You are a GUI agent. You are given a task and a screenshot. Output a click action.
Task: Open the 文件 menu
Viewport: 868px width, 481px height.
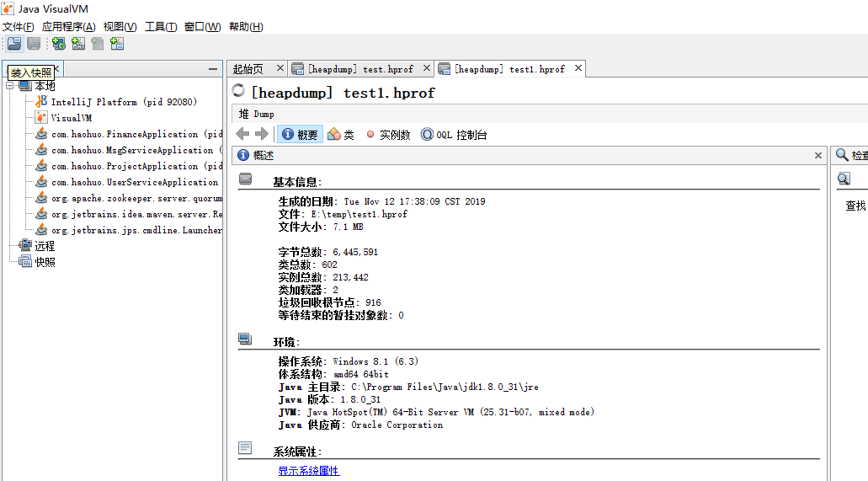click(x=19, y=27)
